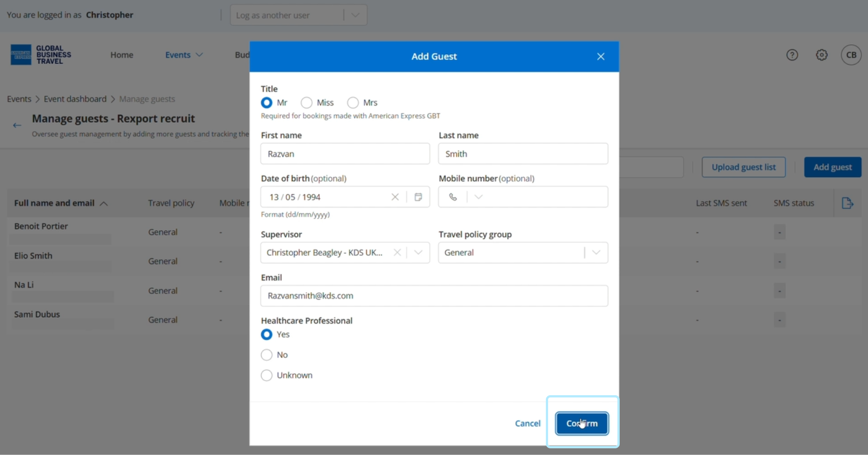The width and height of the screenshot is (868, 455).
Task: Click the export guest list icon
Action: click(847, 203)
